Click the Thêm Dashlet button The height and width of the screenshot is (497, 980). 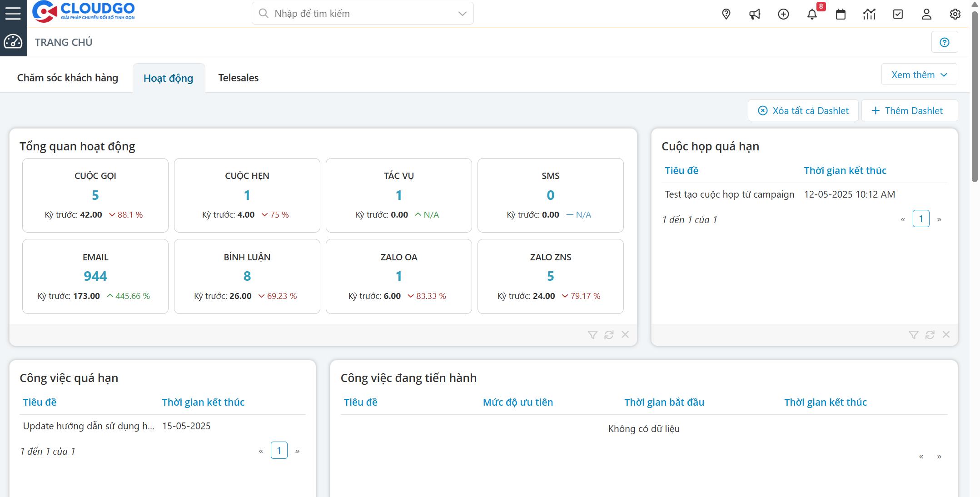coord(909,110)
